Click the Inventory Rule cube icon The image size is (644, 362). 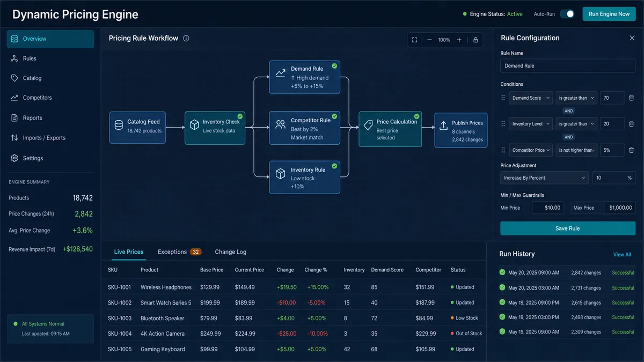[x=280, y=174]
